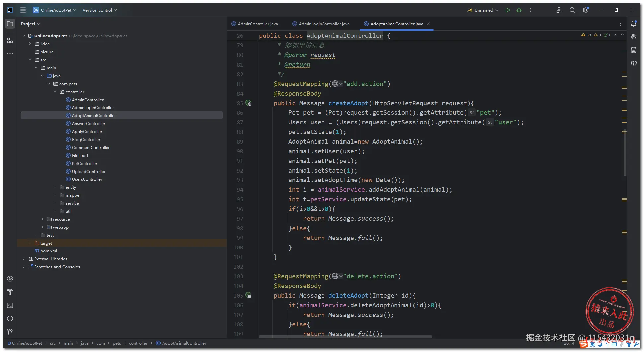Open IDE settings gear
Viewport: 644px width, 352px height.
click(x=586, y=10)
